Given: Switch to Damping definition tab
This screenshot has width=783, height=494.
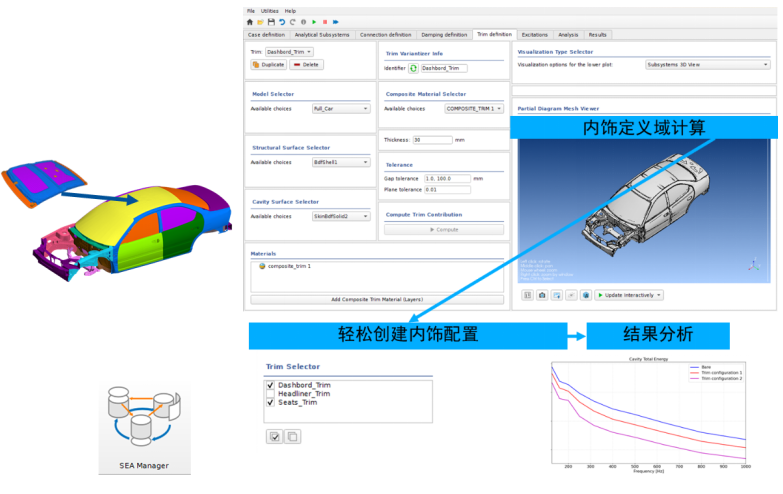Looking at the screenshot, I should pyautogui.click(x=444, y=35).
